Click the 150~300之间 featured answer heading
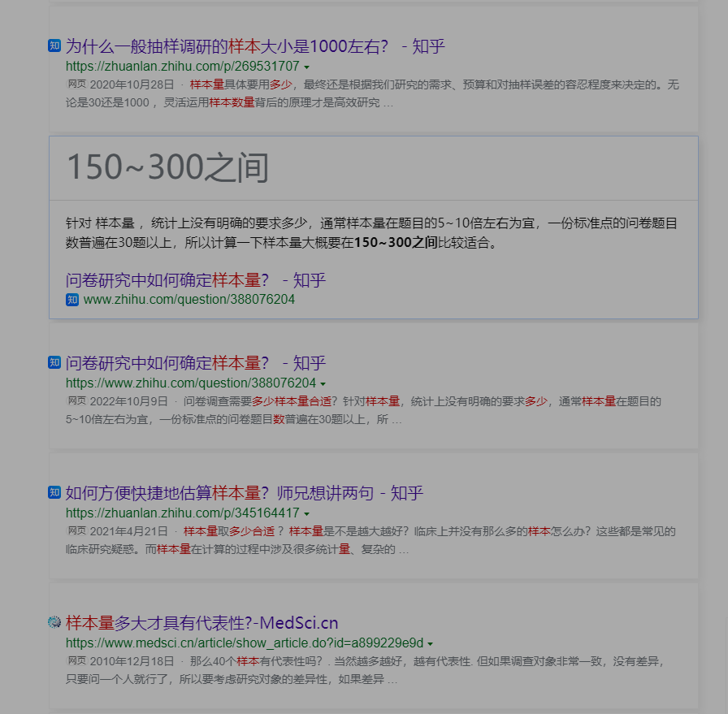The image size is (728, 714). (167, 167)
